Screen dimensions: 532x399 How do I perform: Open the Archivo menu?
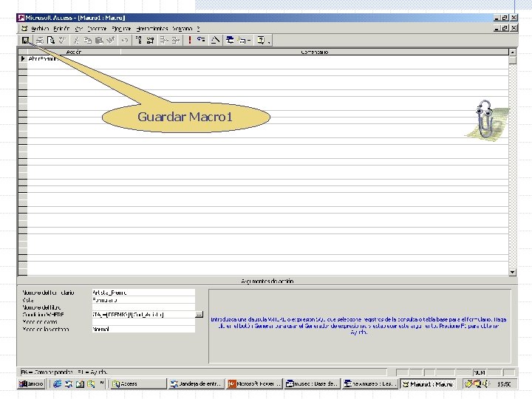tap(40, 29)
